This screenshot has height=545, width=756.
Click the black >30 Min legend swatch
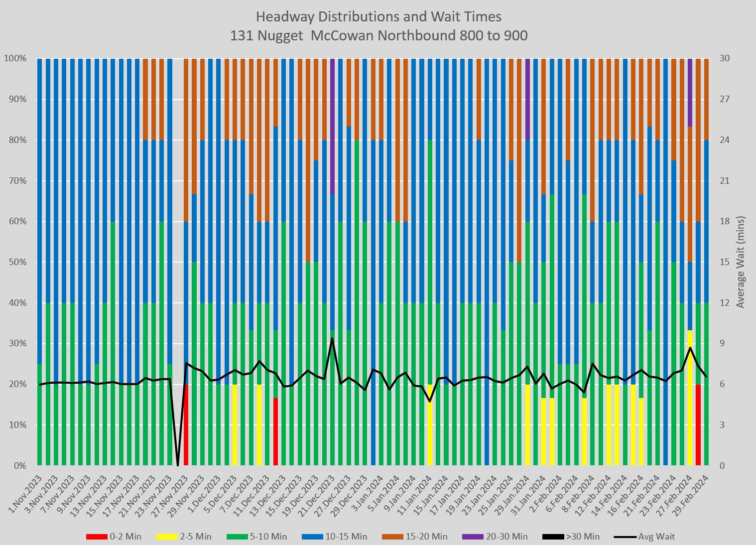[x=552, y=537]
